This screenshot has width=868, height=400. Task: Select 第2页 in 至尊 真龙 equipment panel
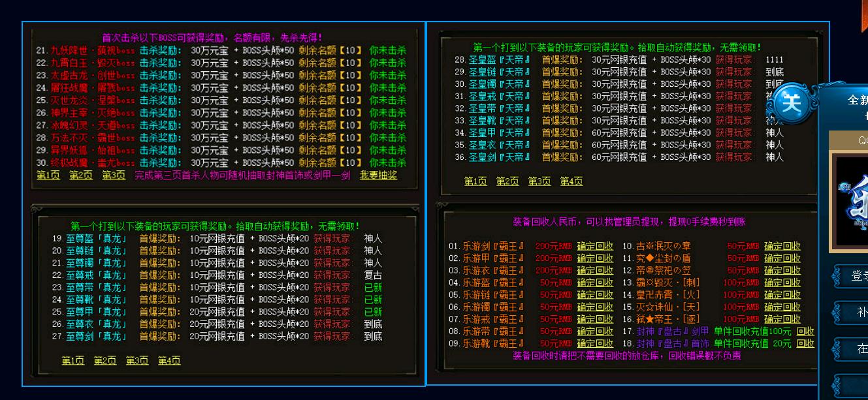(104, 361)
